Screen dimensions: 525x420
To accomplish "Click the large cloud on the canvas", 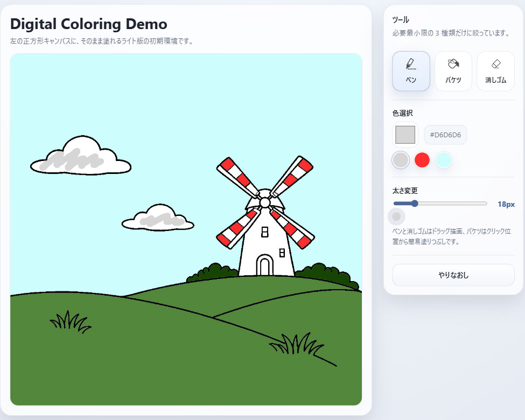I will (x=81, y=158).
